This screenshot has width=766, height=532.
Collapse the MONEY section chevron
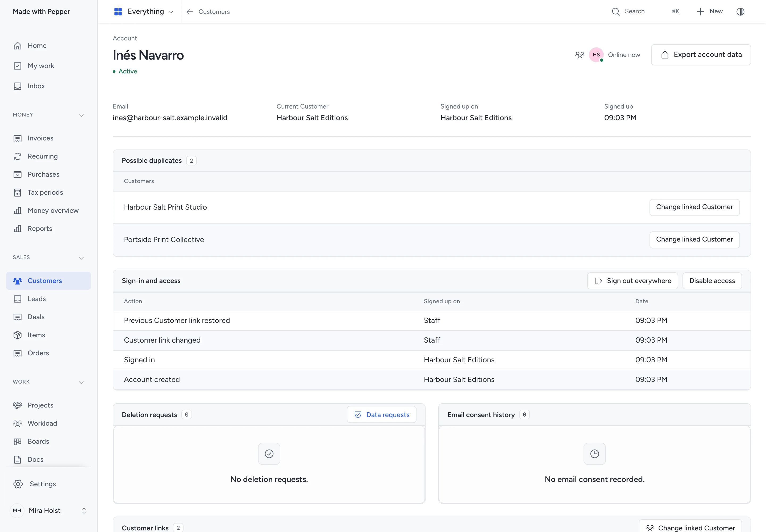point(81,115)
